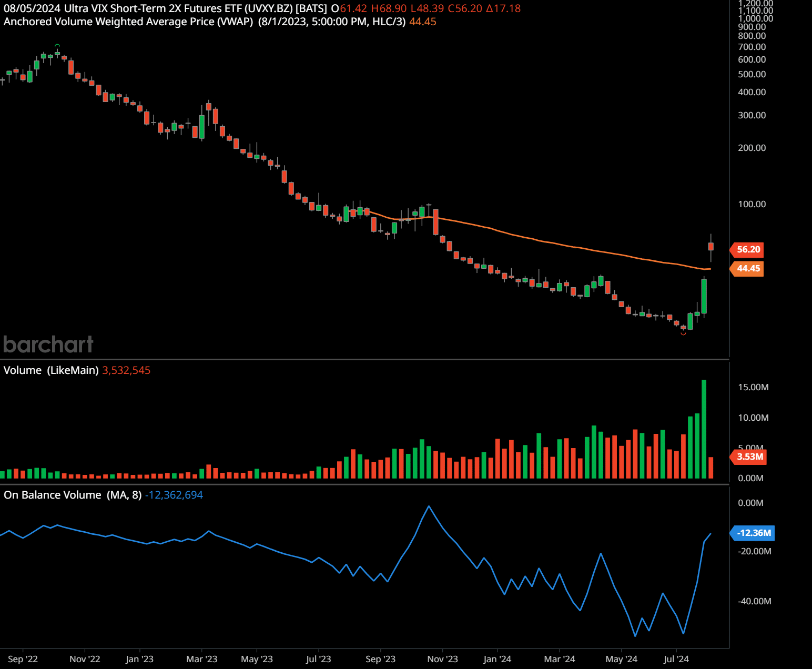Click the May '23 time axis label

[x=257, y=659]
